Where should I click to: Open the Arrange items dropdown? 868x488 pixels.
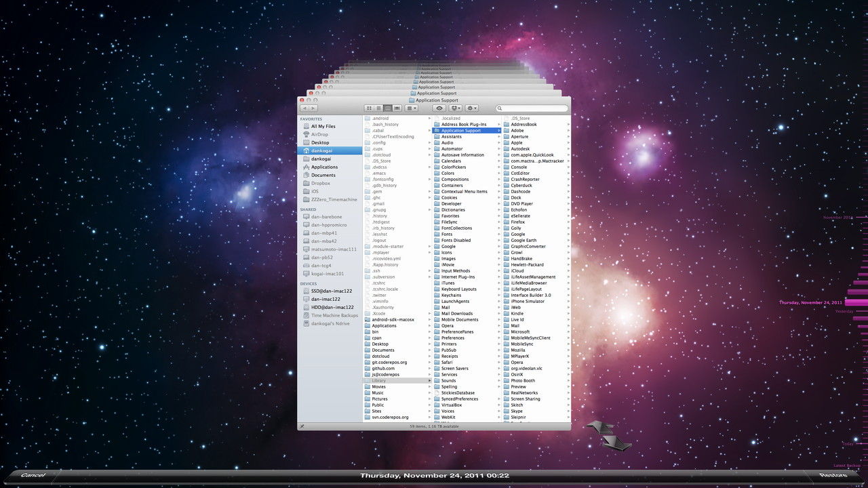coord(412,108)
